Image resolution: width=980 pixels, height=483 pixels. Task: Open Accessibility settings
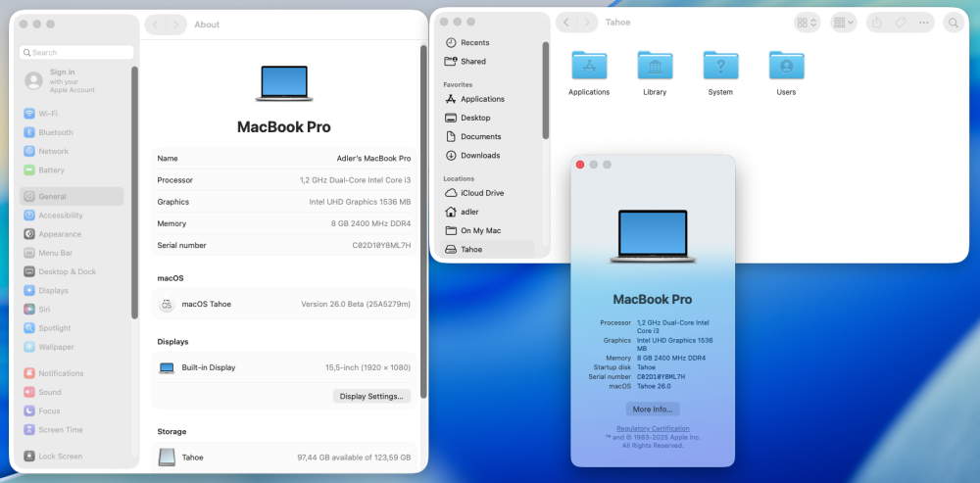point(72,215)
